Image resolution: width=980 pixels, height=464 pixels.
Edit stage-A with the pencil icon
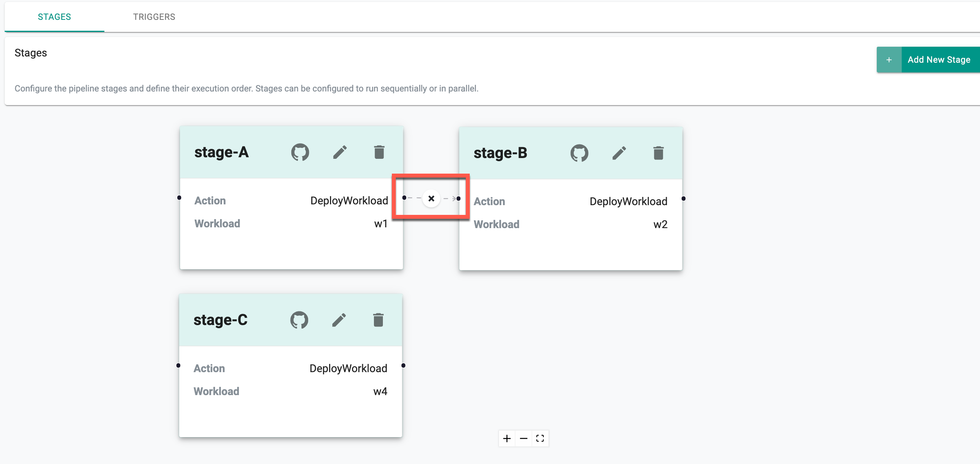point(340,152)
